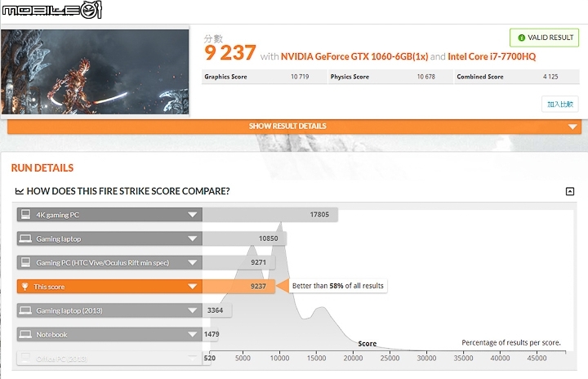Click the 4K gaming PC monitor icon
588x379 pixels.
coord(25,215)
